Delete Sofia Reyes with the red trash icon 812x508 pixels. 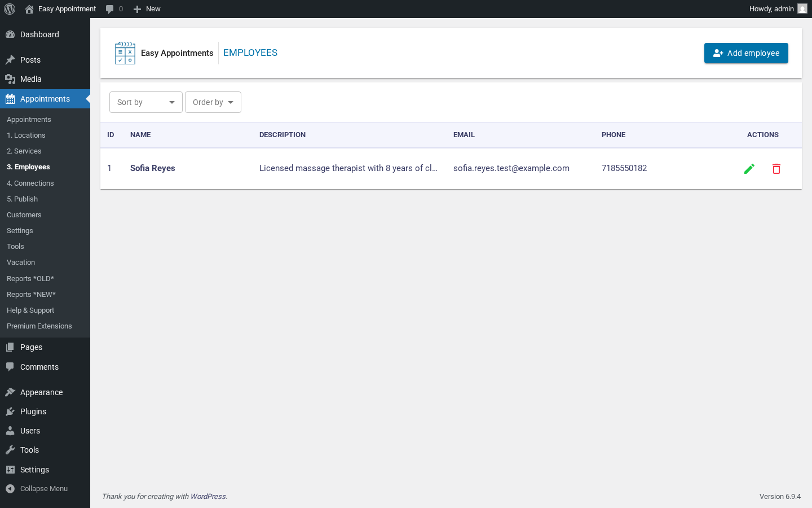point(776,169)
